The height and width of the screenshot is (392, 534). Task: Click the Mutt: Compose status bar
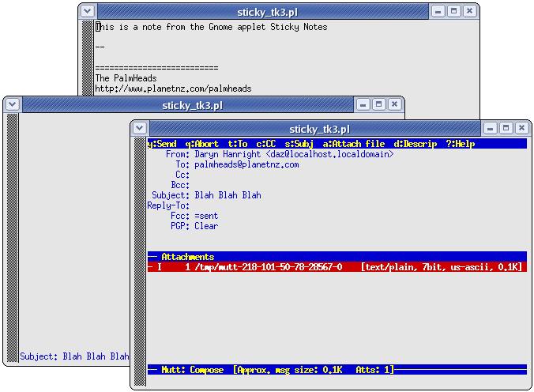[x=337, y=370]
